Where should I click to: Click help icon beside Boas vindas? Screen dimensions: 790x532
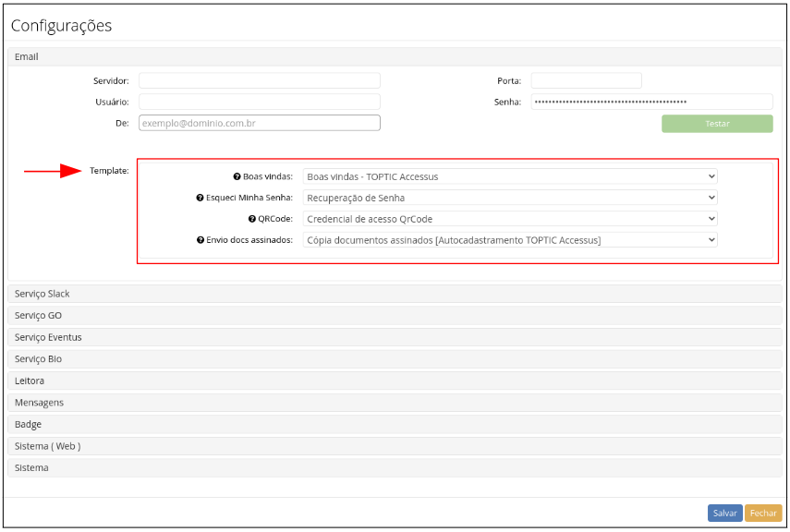click(x=237, y=176)
